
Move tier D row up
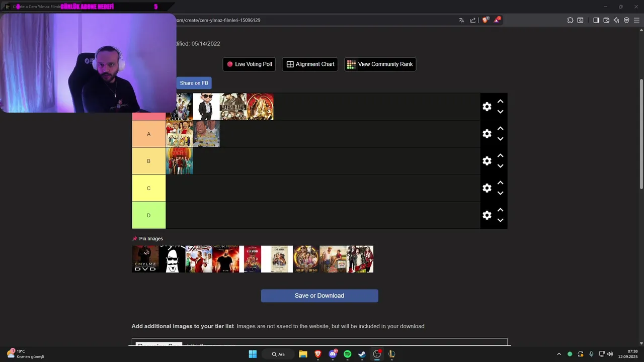pyautogui.click(x=500, y=210)
